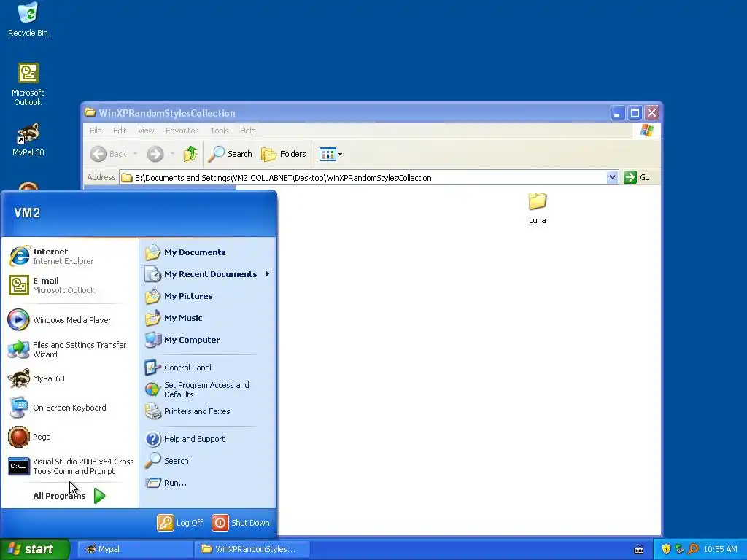
Task: Open the Favorites menu in Explorer
Action: pos(182,131)
